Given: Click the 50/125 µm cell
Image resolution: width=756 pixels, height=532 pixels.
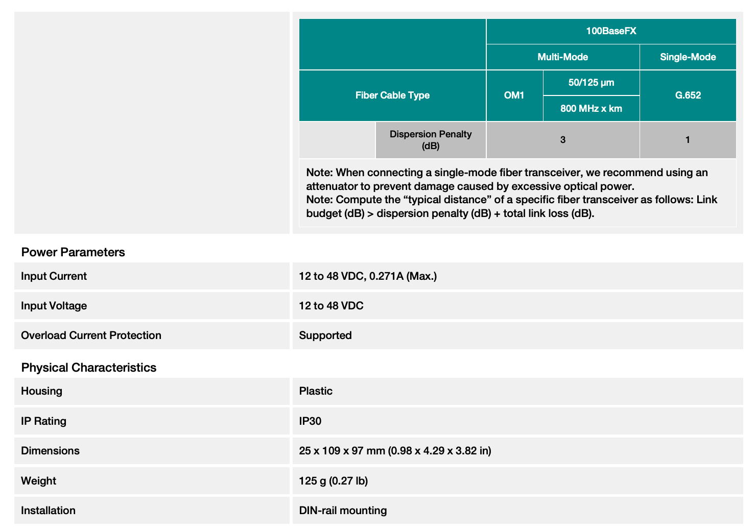Looking at the screenshot, I should (591, 83).
